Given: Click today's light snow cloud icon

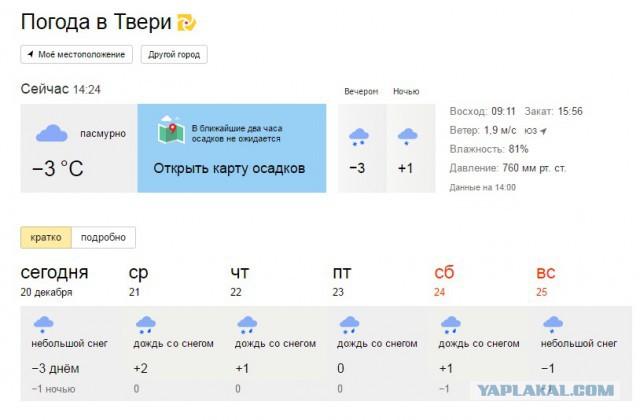Looking at the screenshot, I should click(x=43, y=325).
